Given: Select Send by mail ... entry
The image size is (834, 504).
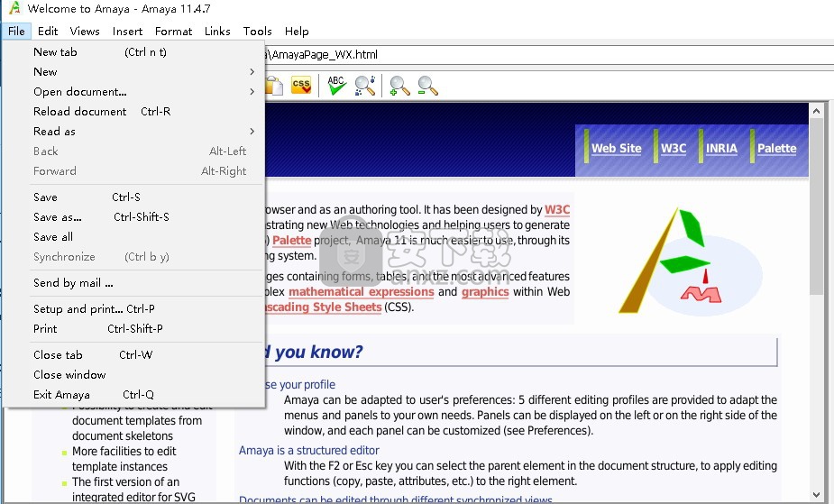Looking at the screenshot, I should click(134, 283).
